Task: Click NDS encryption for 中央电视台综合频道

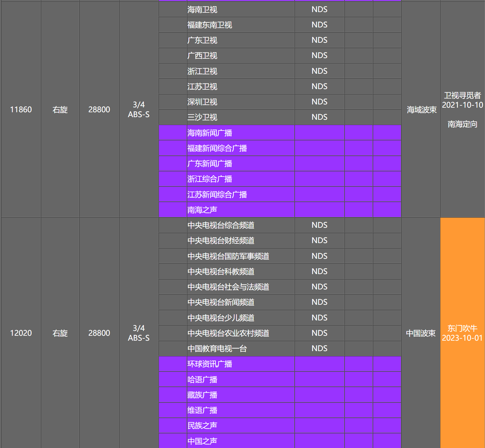Action: click(x=319, y=225)
